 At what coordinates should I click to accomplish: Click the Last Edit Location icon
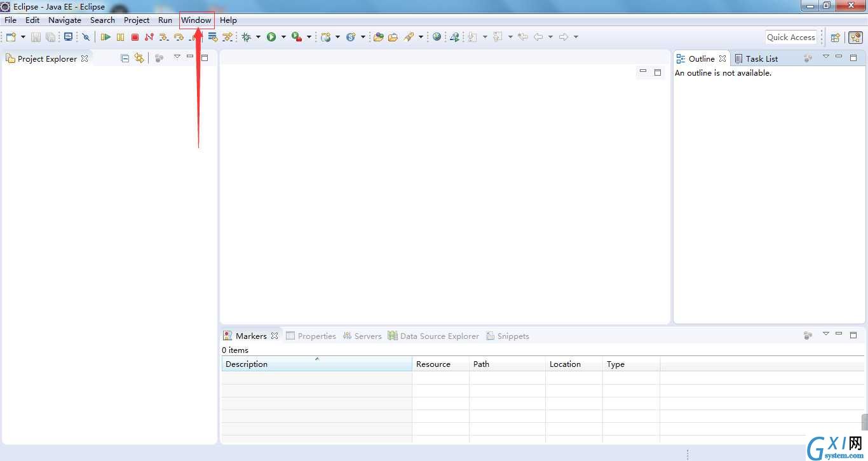point(523,37)
